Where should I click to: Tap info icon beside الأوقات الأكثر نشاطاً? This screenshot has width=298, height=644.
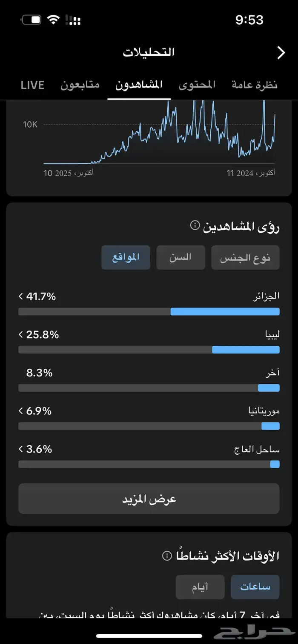tap(167, 556)
